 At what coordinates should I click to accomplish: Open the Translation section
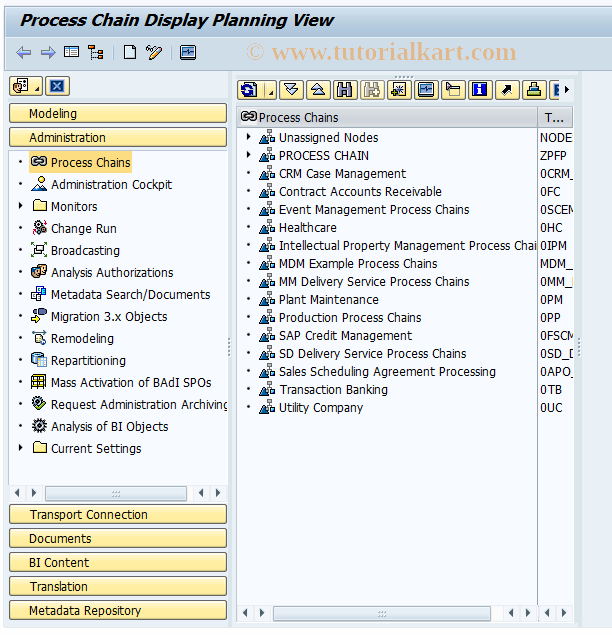[118, 586]
